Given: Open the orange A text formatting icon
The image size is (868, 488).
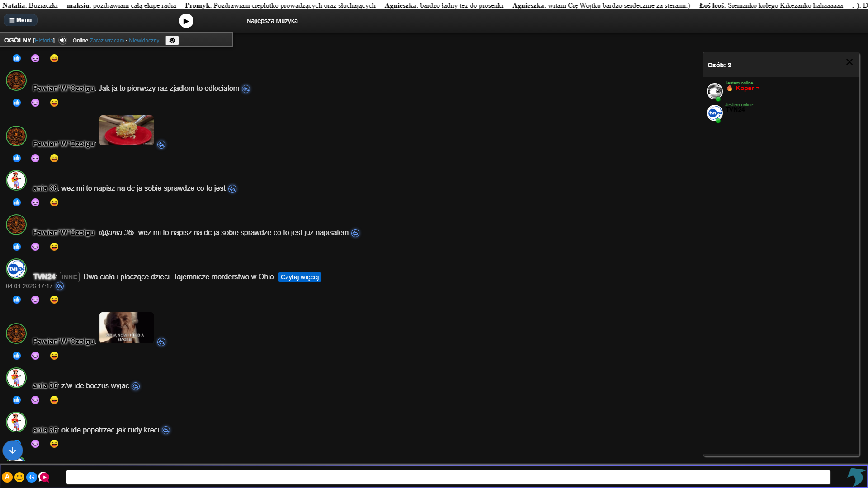Looking at the screenshot, I should point(7,477).
